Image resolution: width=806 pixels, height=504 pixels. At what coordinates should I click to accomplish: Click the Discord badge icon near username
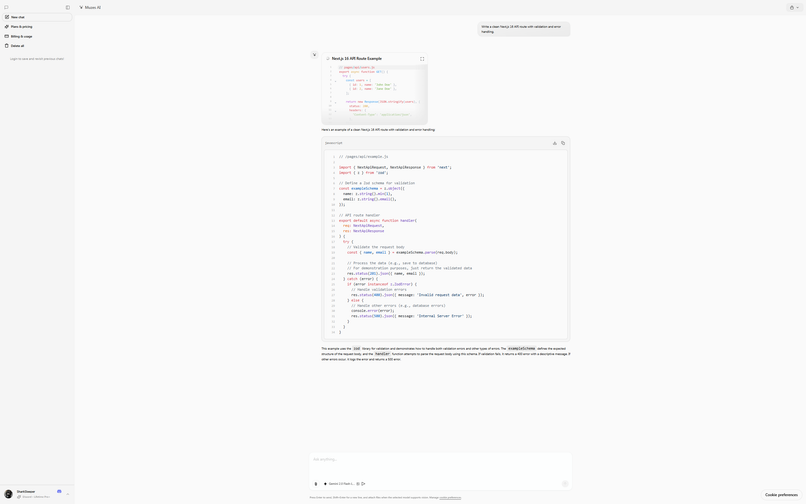(59, 491)
